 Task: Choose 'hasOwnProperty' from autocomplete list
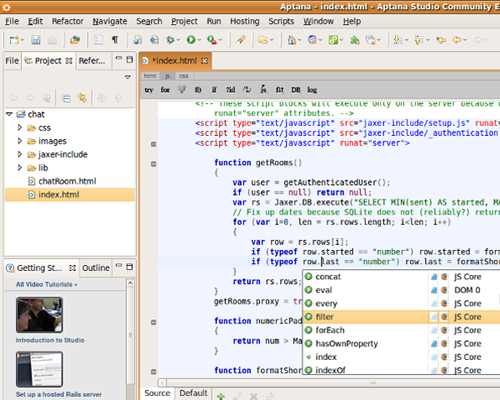click(x=347, y=344)
